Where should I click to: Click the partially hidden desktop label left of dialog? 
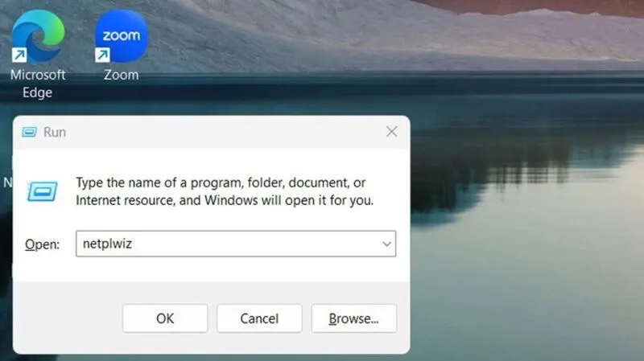7,183
